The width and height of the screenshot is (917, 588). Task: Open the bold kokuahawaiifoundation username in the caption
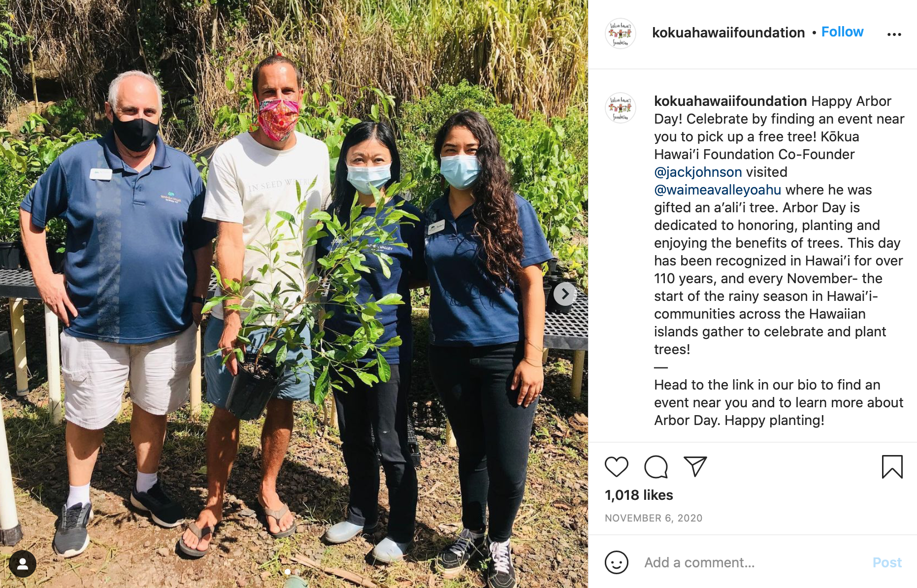(730, 101)
